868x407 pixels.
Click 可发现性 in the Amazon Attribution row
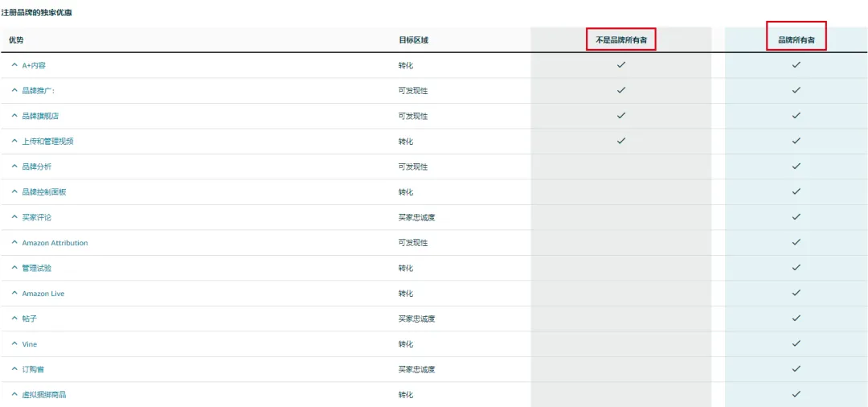point(413,243)
